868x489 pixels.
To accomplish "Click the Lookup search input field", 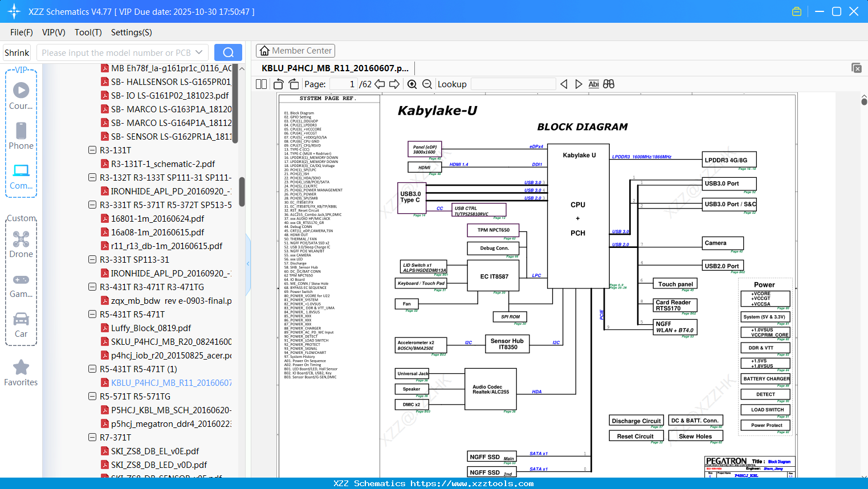I will [513, 84].
